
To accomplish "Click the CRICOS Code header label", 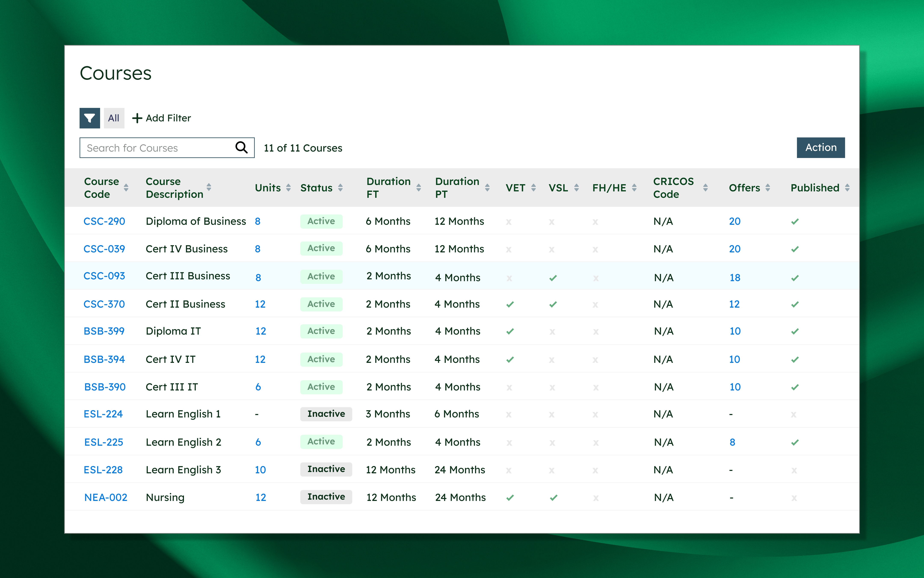I will click(674, 188).
